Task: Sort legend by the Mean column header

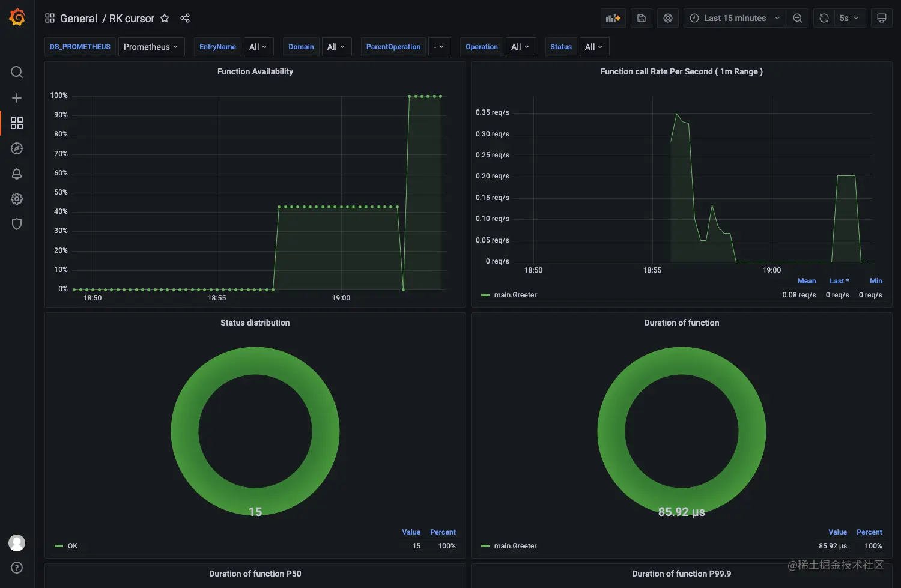Action: [x=807, y=281]
